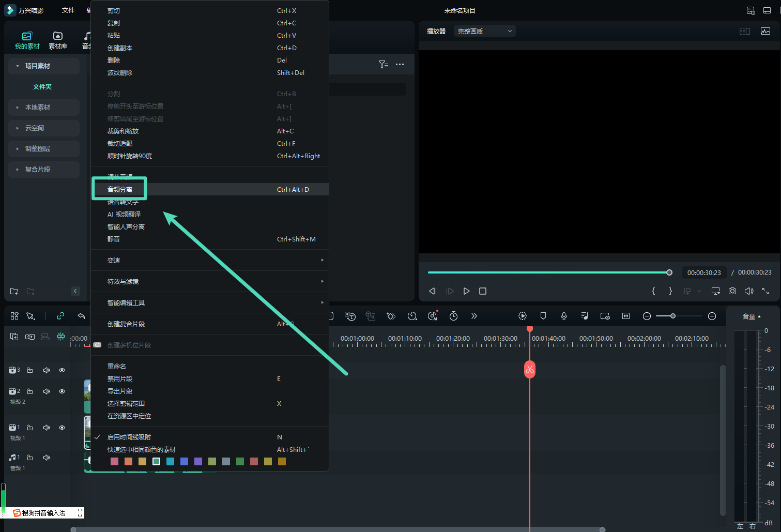The width and height of the screenshot is (781, 532).
Task: Click the zoom in plus icon on the timeline
Action: [x=712, y=316]
